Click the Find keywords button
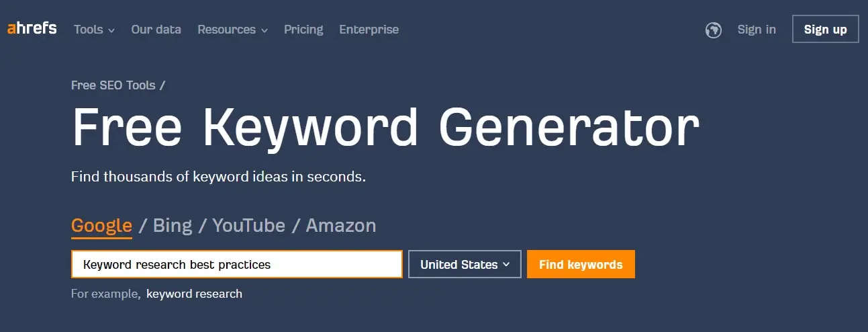868x332 pixels. point(581,264)
